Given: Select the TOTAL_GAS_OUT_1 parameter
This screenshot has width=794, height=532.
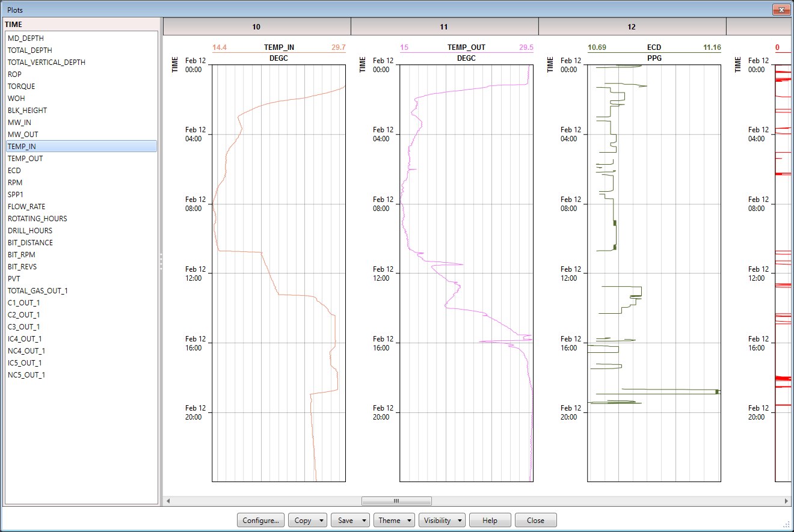Looking at the screenshot, I should tap(36, 290).
